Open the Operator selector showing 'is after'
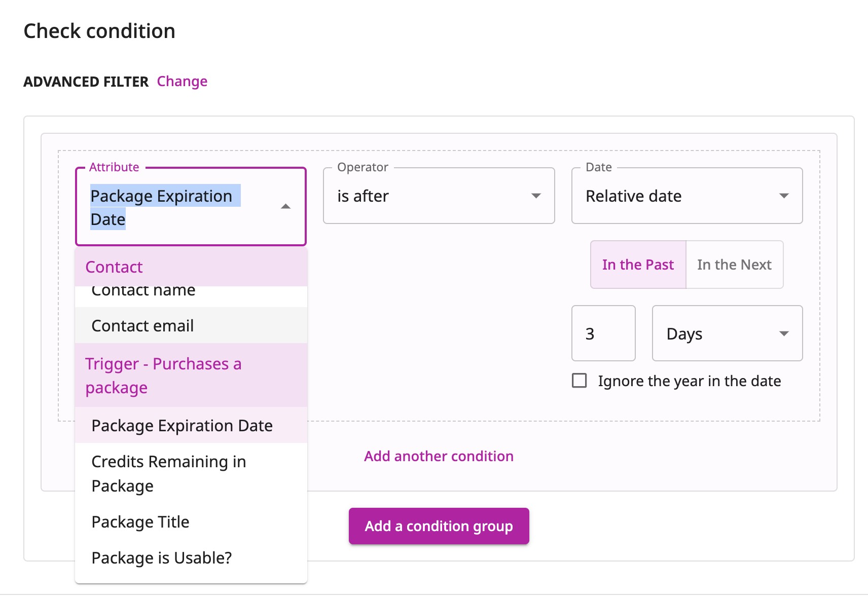868x599 pixels. tap(439, 196)
